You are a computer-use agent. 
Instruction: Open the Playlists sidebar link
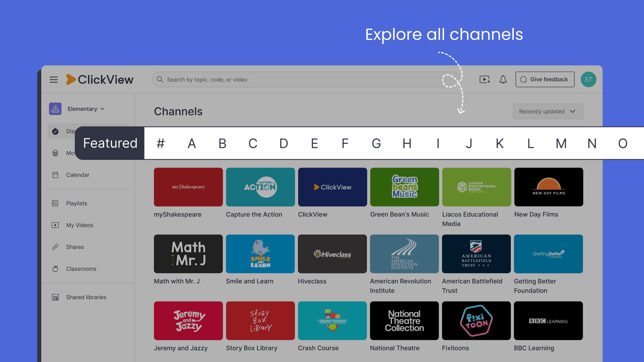[x=76, y=203]
